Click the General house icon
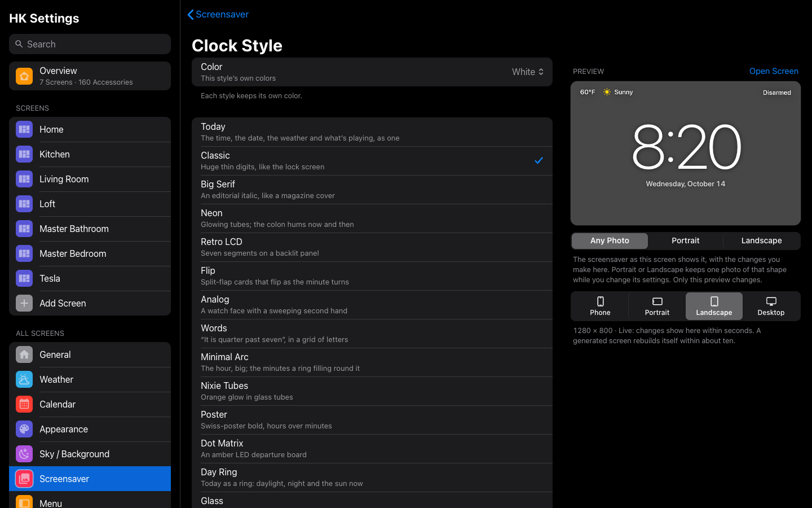Image resolution: width=812 pixels, height=508 pixels. [x=24, y=354]
